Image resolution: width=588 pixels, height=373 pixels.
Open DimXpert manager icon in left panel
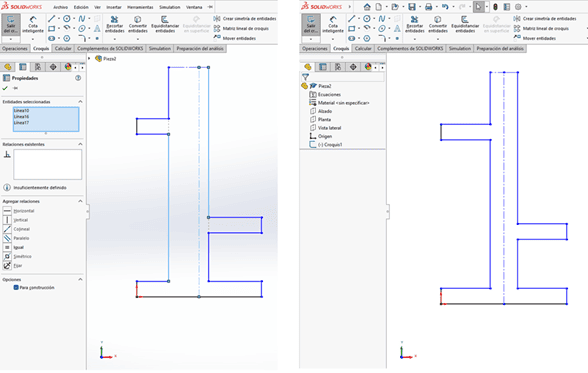pyautogui.click(x=53, y=67)
